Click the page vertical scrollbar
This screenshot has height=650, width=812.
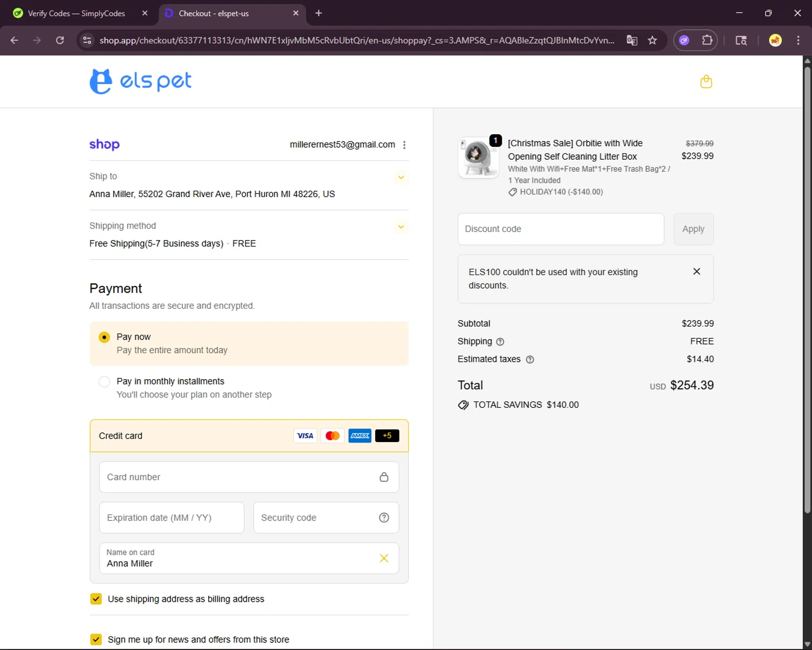[807, 290]
